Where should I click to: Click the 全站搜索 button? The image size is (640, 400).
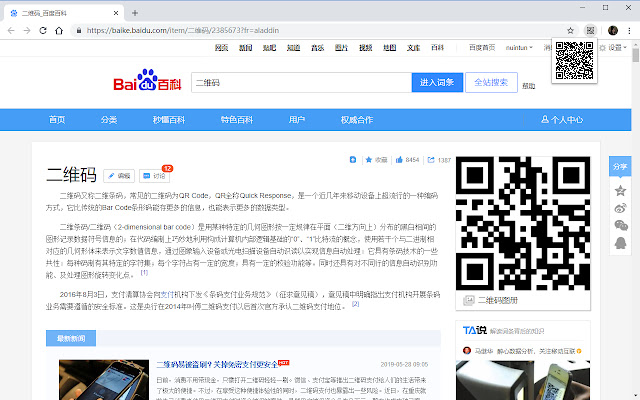coord(491,82)
